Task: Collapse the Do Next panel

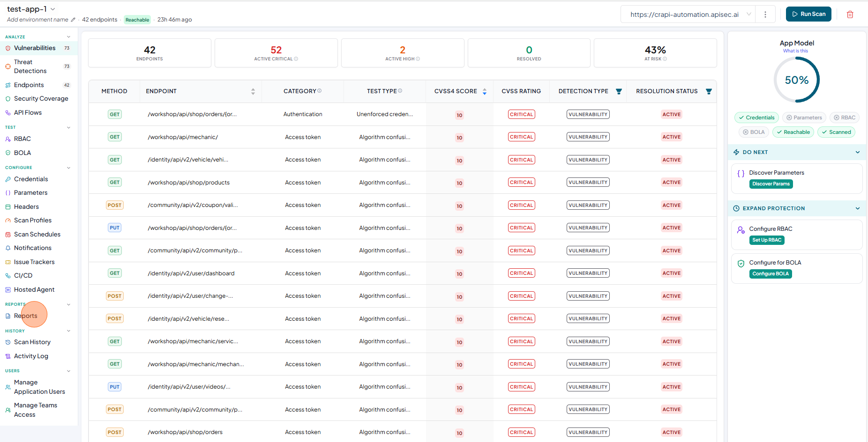Action: pos(857,152)
